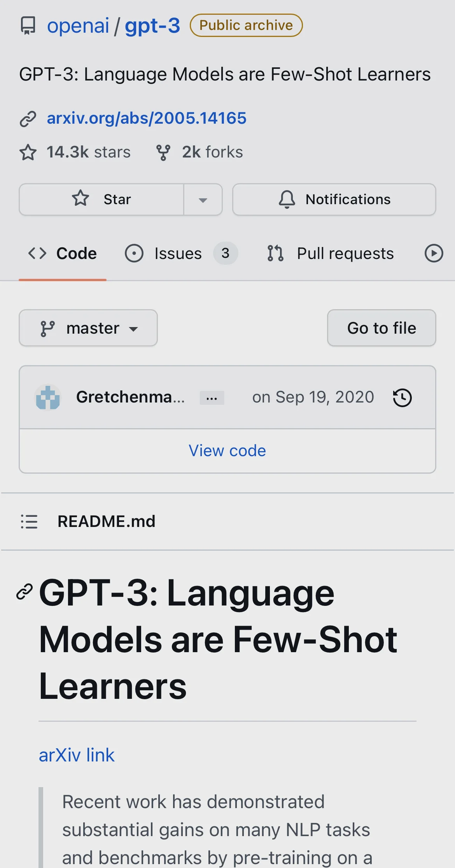The width and height of the screenshot is (455, 868).
Task: Click the repository icon beside openai
Action: [28, 26]
